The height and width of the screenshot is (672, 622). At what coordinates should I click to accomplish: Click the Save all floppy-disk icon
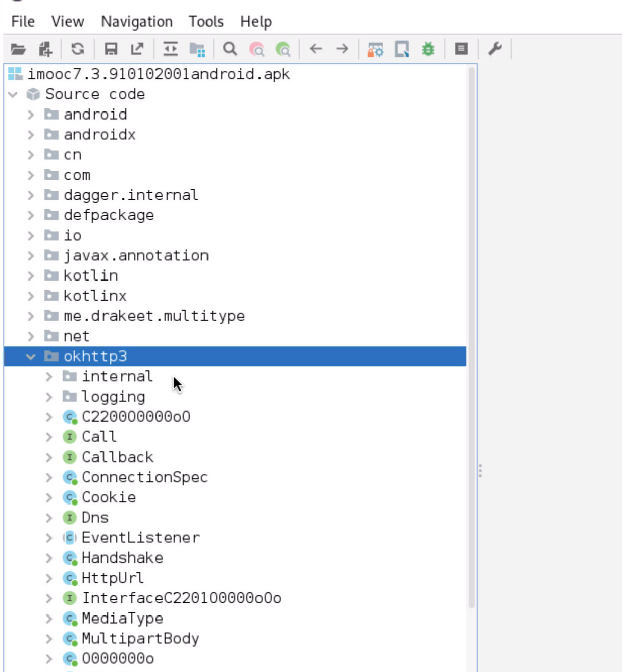click(111, 49)
